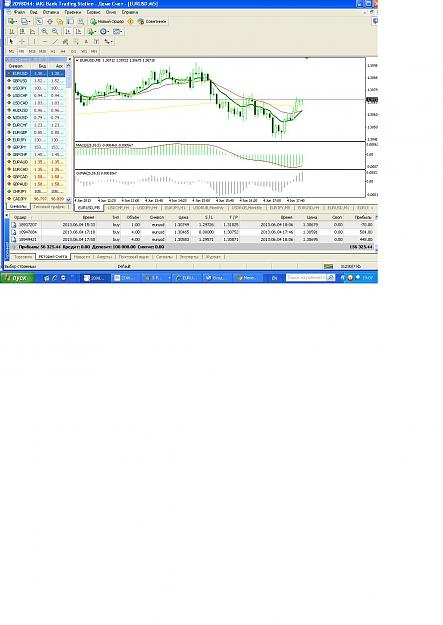Open MetaEditor via the yellow icon
443x625 pixels.
(x=130, y=22)
